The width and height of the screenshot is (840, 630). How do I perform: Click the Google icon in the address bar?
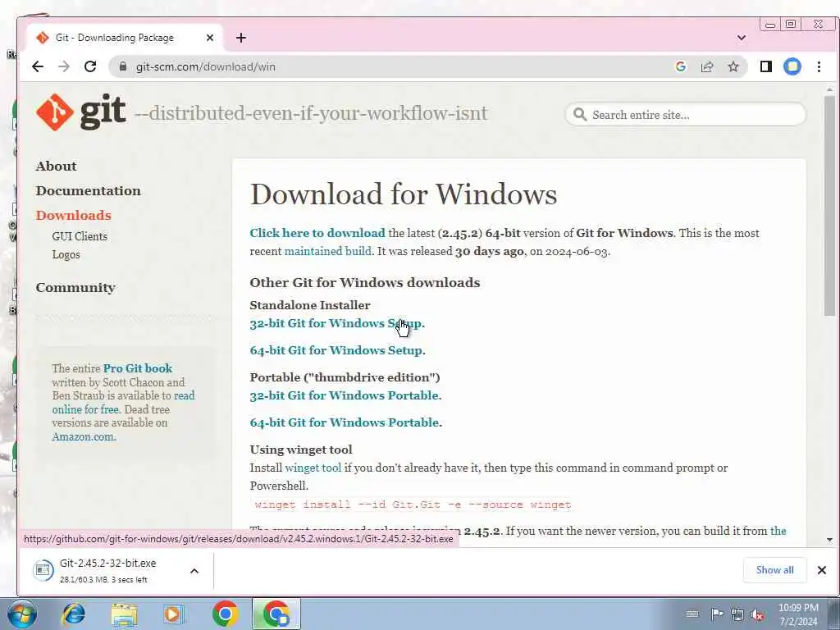tap(681, 66)
